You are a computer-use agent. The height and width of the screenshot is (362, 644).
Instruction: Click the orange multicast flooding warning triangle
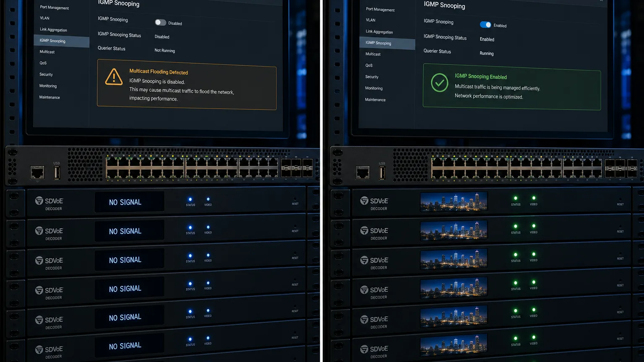[x=114, y=77]
